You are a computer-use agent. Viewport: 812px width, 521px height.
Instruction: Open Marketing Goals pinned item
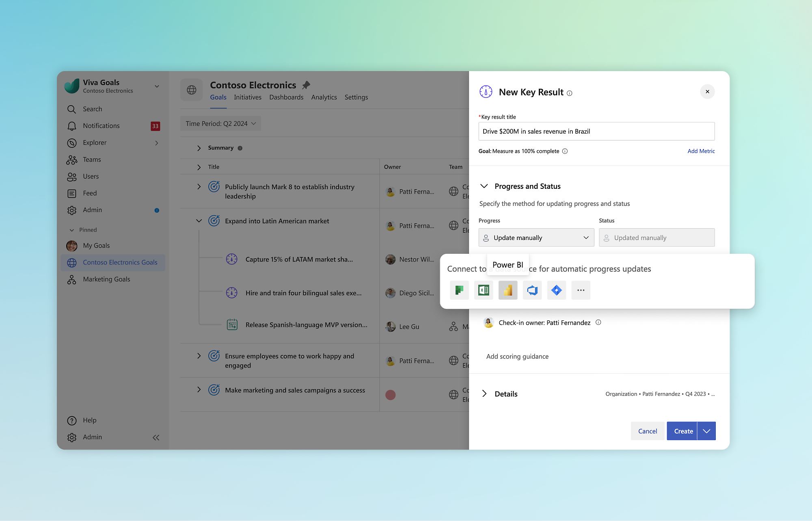(x=113, y=279)
